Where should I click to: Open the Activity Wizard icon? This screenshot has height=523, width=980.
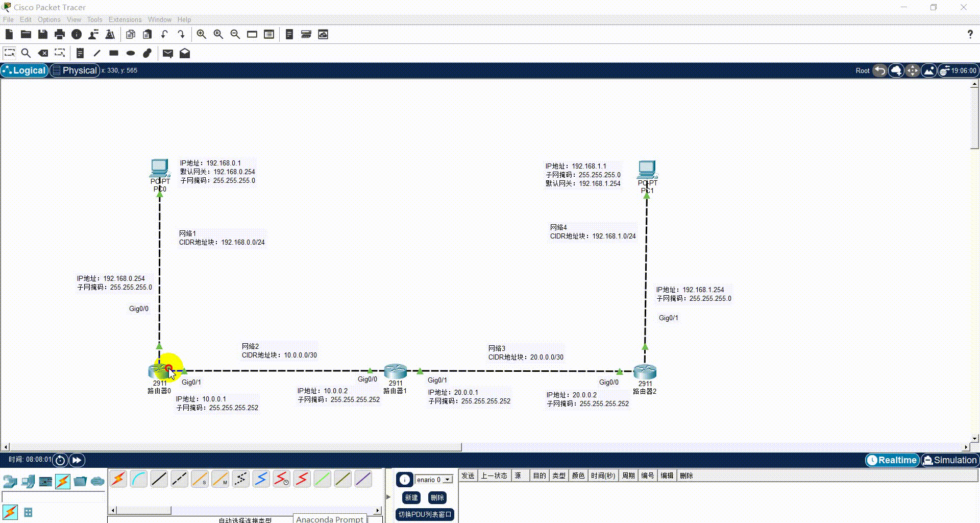pos(93,34)
